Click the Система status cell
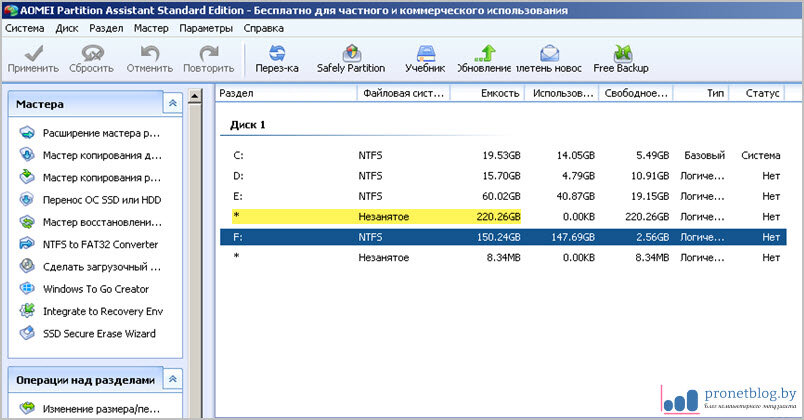 point(761,155)
